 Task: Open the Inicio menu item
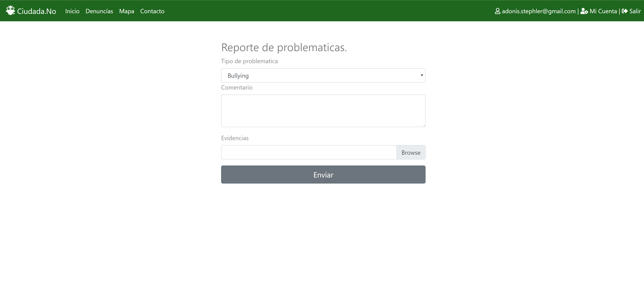click(x=72, y=11)
